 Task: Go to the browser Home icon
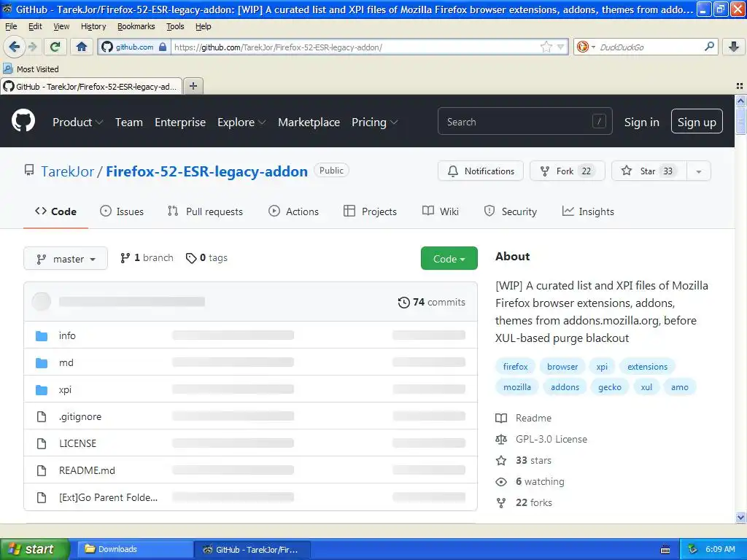(82, 47)
